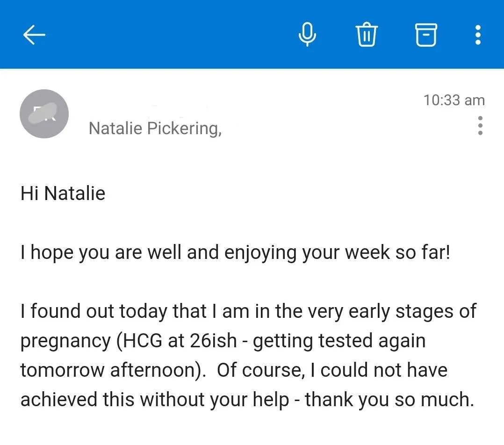Click the "Hi Natalie" greeting line

click(63, 194)
